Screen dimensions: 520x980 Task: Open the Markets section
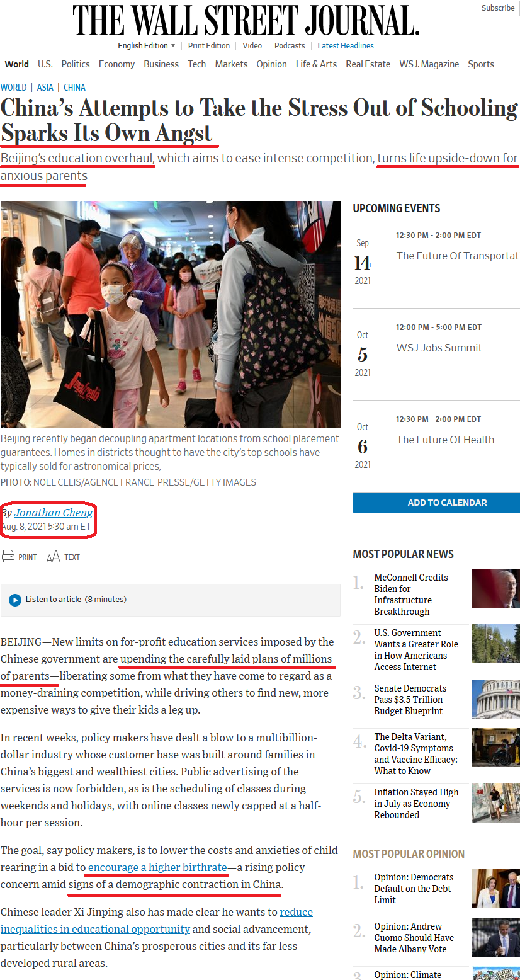pyautogui.click(x=231, y=64)
